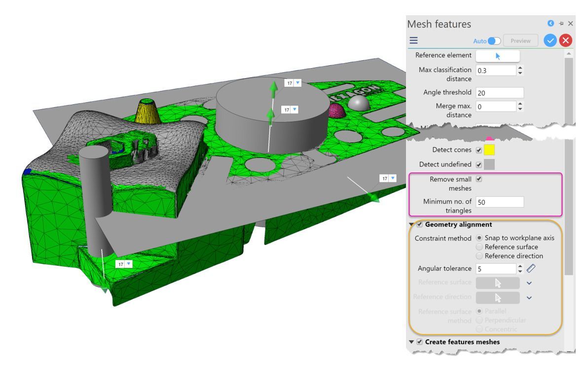Click the Reference surface picker button
The image size is (588, 368).
[498, 283]
